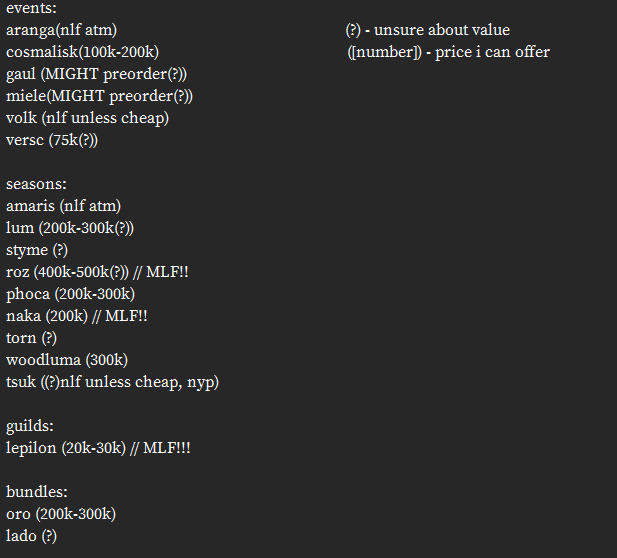Click the tsuk nlf unless cheap line
The height and width of the screenshot is (558, 617).
tap(112, 382)
